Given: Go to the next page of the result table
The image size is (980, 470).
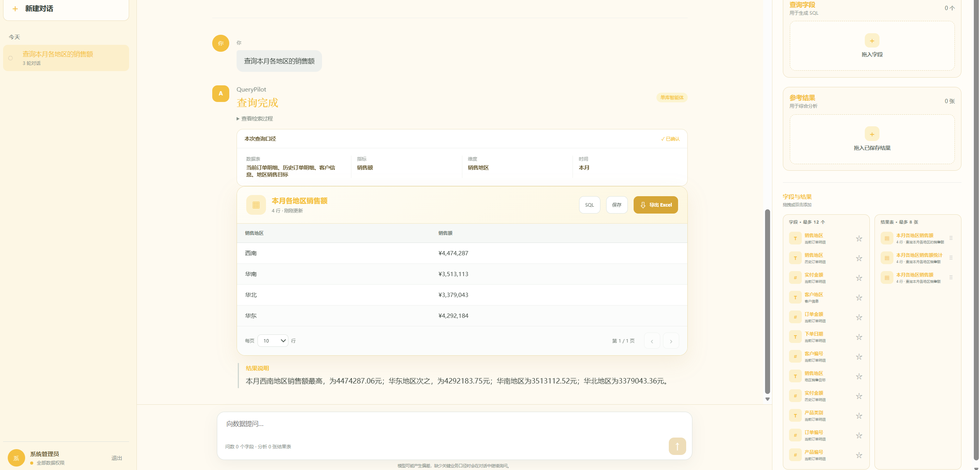Looking at the screenshot, I should coord(671,341).
